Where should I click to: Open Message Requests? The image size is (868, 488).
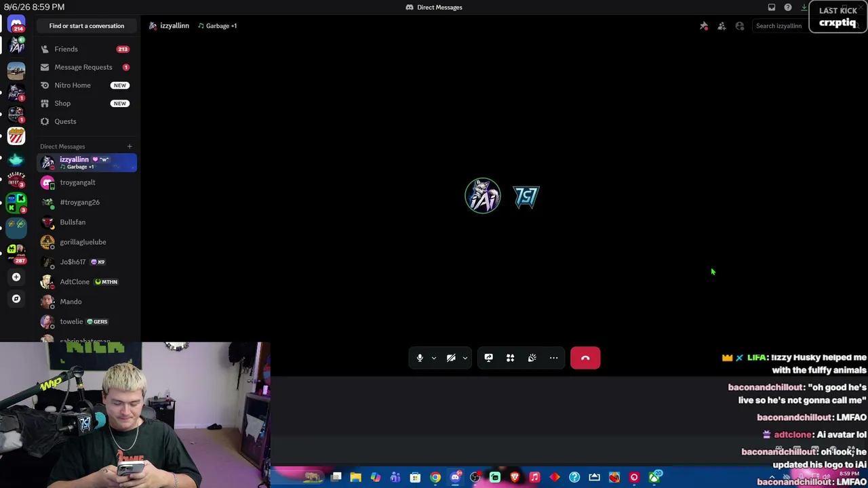(x=87, y=67)
